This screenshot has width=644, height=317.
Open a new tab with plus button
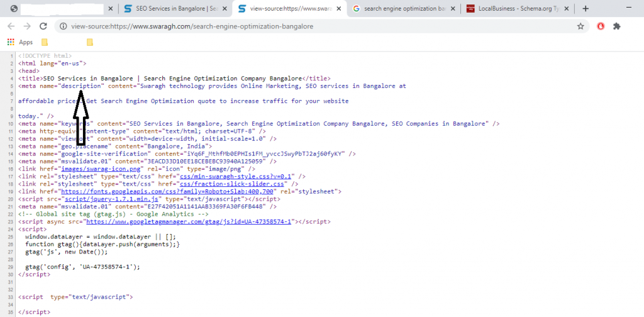pos(586,9)
